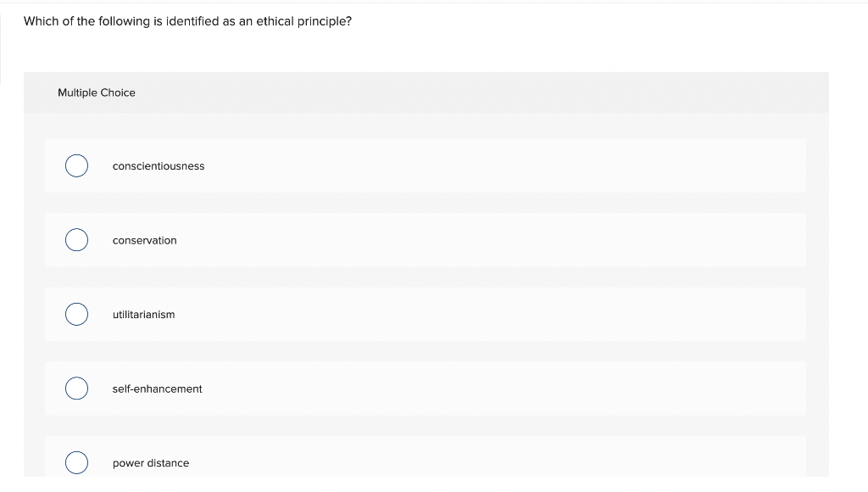
Task: Select the self-enhancement radio button
Action: 76,389
